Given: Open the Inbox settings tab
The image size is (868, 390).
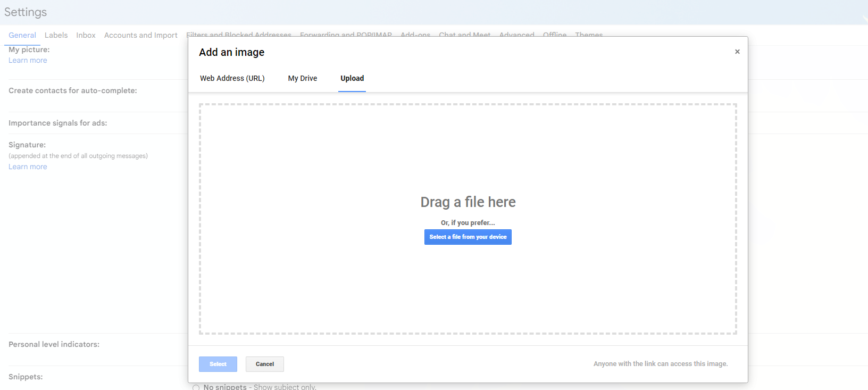Looking at the screenshot, I should (86, 35).
